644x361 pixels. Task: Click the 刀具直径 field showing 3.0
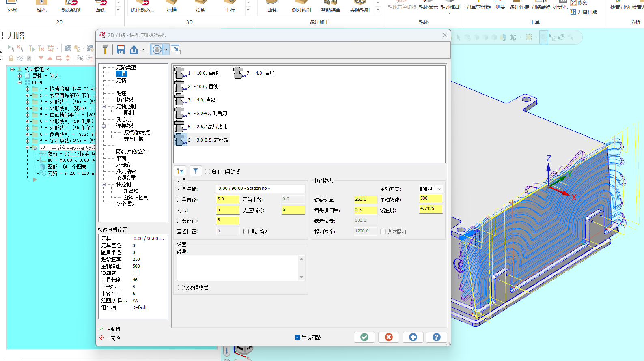tap(228, 199)
